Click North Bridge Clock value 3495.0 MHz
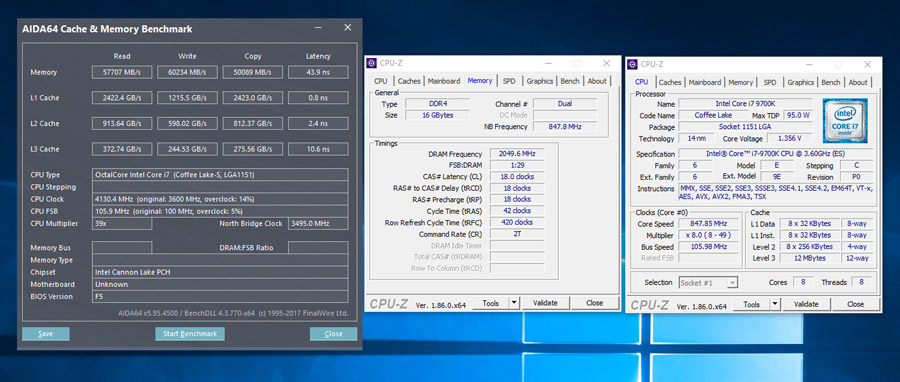 318,224
